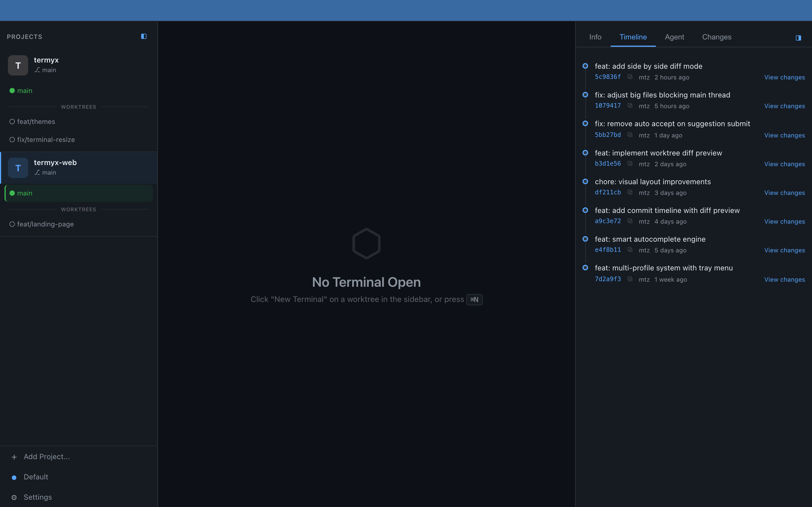
Task: Click the termyx project avatar
Action: [18, 65]
